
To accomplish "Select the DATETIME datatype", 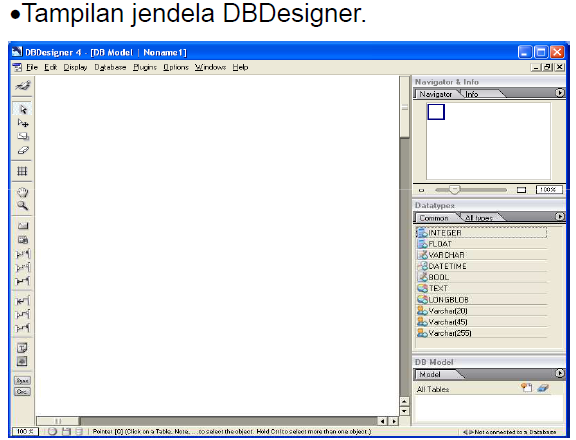I will (482, 266).
